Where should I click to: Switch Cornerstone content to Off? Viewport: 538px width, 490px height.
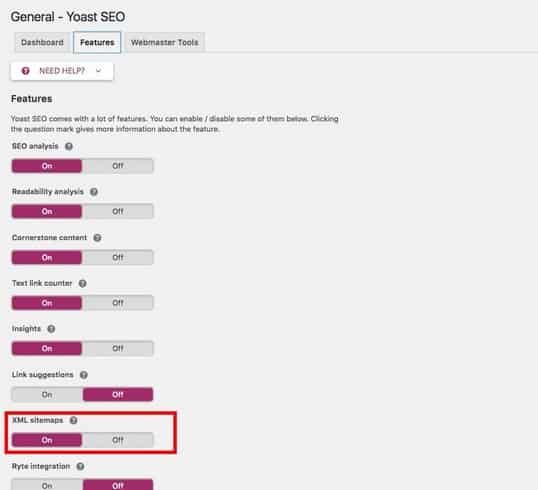pos(118,257)
